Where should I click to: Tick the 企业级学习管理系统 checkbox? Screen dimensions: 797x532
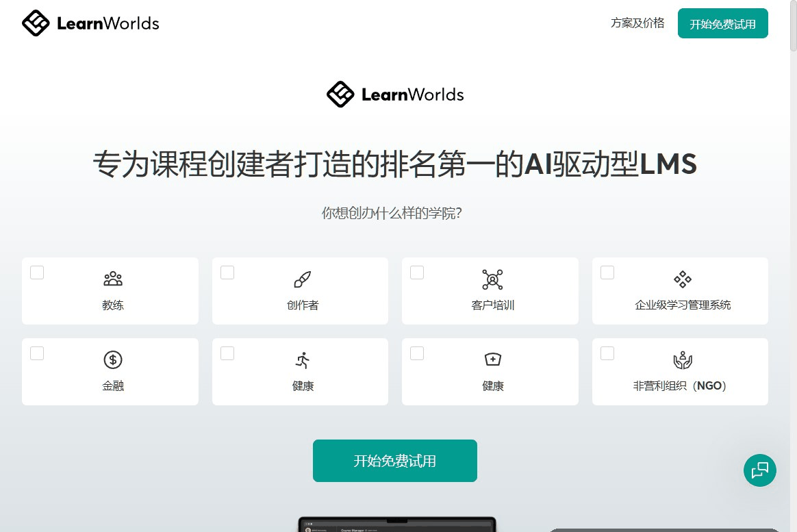[607, 273]
